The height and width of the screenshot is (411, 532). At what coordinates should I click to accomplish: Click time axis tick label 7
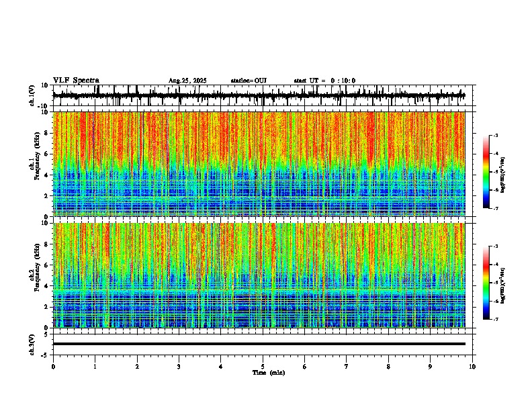point(347,367)
